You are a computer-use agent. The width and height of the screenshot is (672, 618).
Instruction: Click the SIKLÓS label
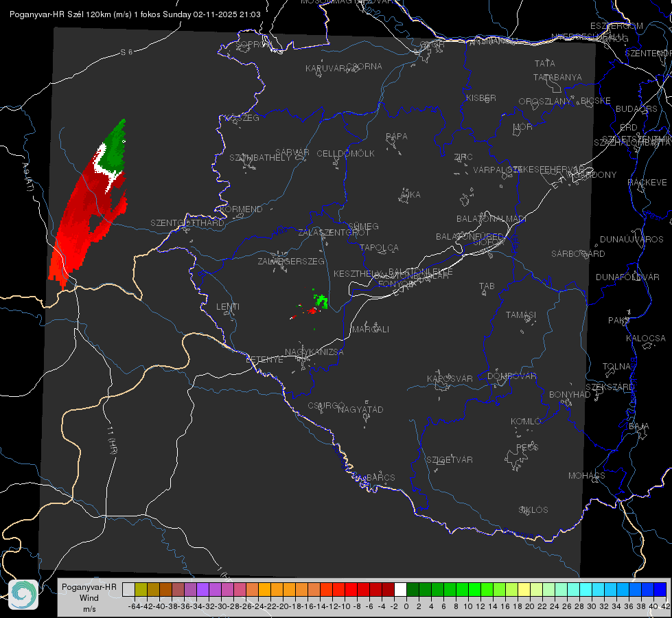533,510
